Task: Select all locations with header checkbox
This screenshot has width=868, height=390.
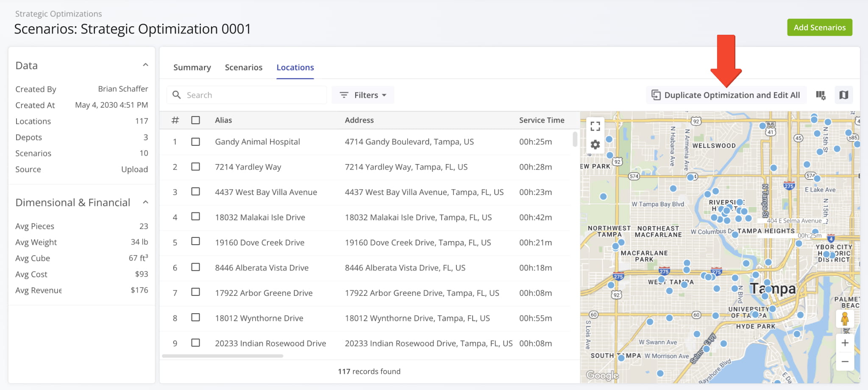Action: click(195, 120)
